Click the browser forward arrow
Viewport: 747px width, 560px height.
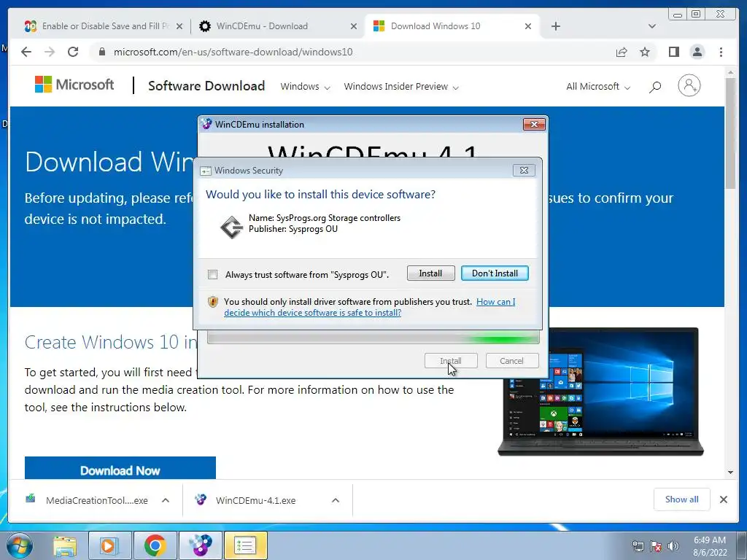[50, 52]
